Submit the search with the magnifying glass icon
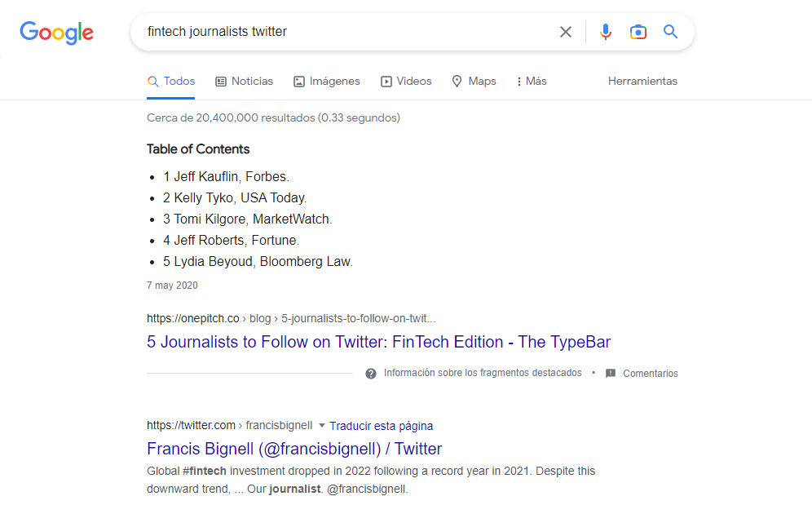This screenshot has width=812, height=505. [670, 31]
